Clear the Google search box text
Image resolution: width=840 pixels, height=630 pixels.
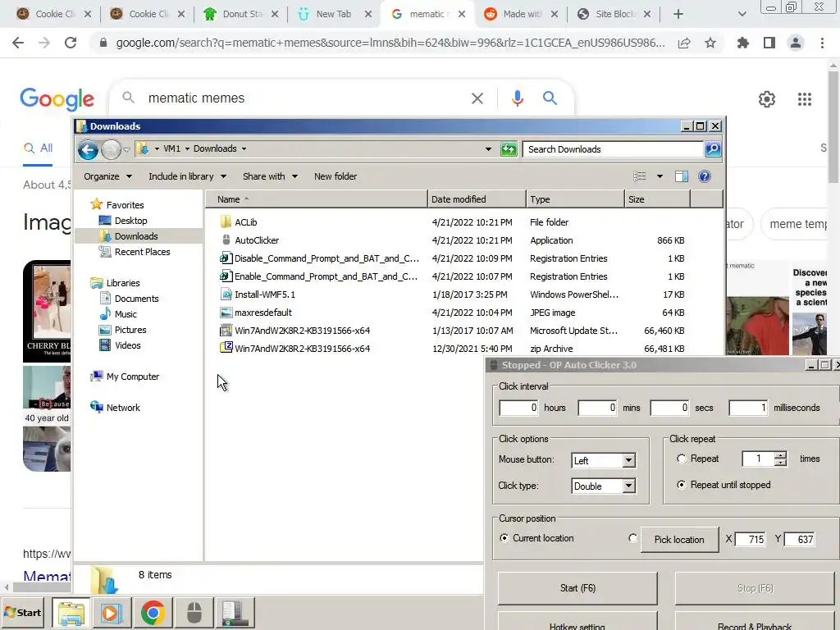477,98
